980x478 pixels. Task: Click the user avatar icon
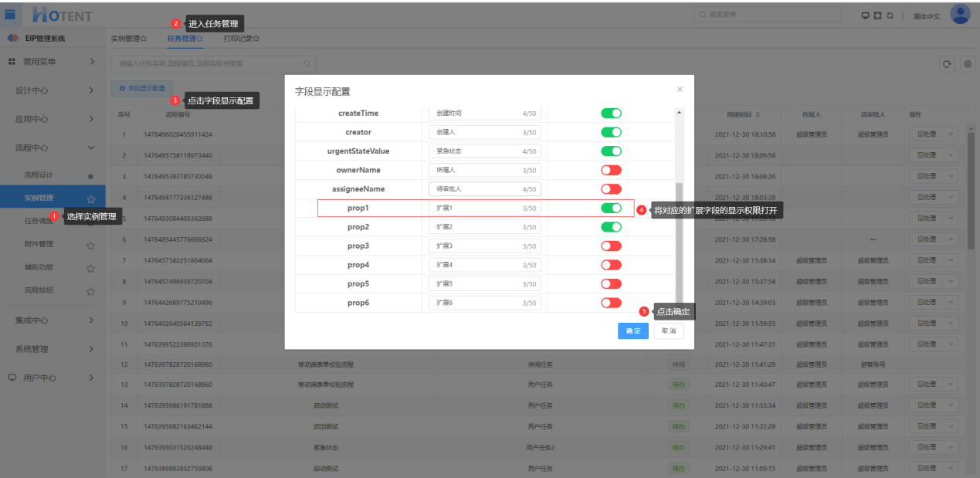pos(960,15)
